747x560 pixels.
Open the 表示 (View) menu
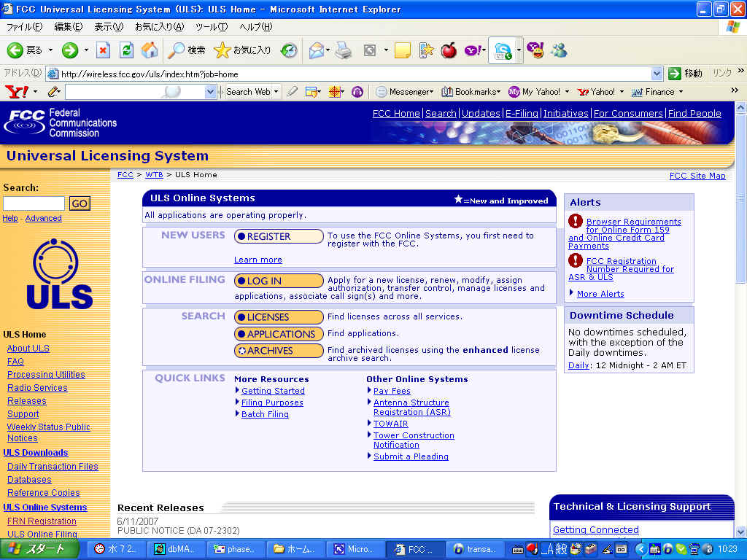click(x=108, y=27)
